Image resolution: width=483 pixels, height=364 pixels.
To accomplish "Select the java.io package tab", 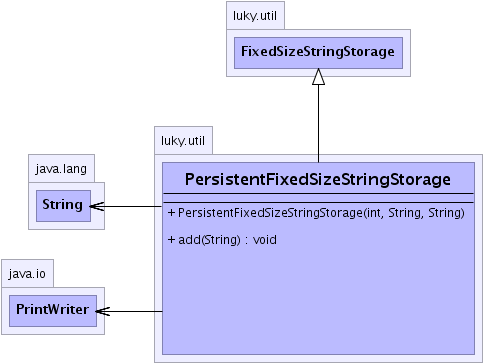I will (x=27, y=273).
